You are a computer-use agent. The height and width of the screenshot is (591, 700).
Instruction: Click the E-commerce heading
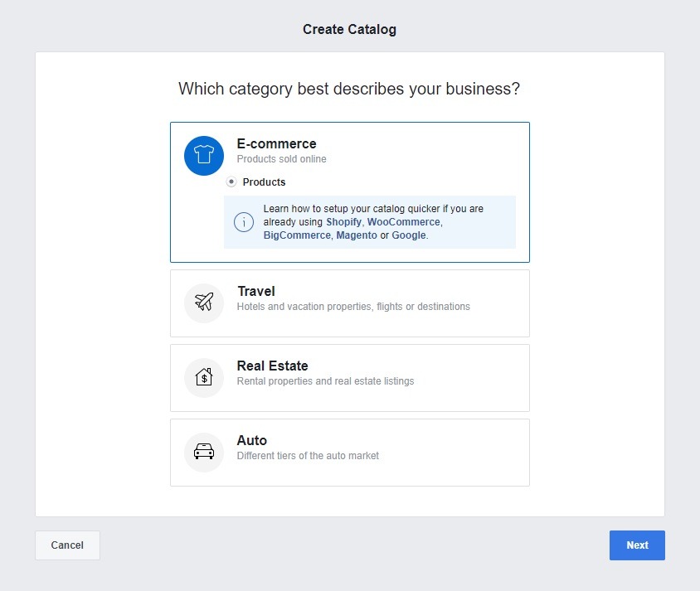[276, 143]
